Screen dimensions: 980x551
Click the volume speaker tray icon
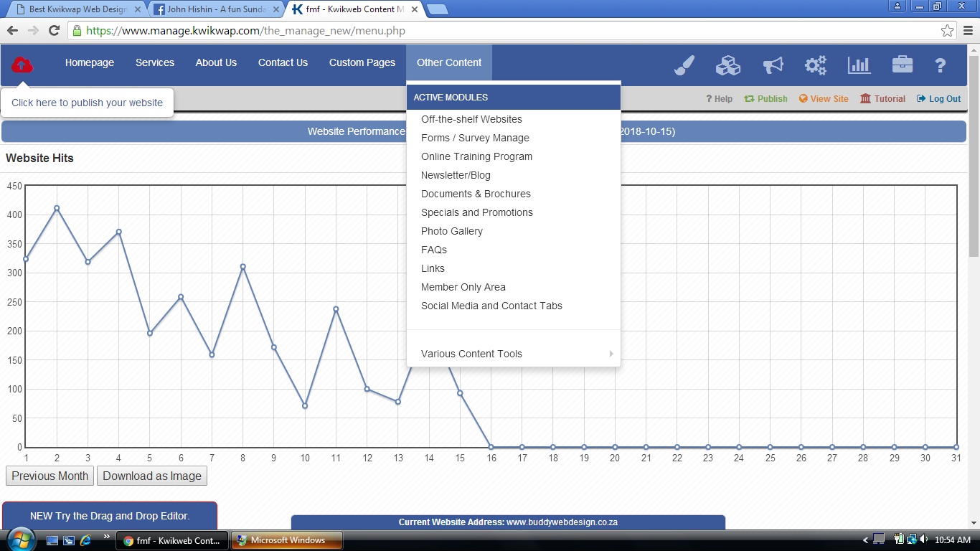tap(925, 540)
